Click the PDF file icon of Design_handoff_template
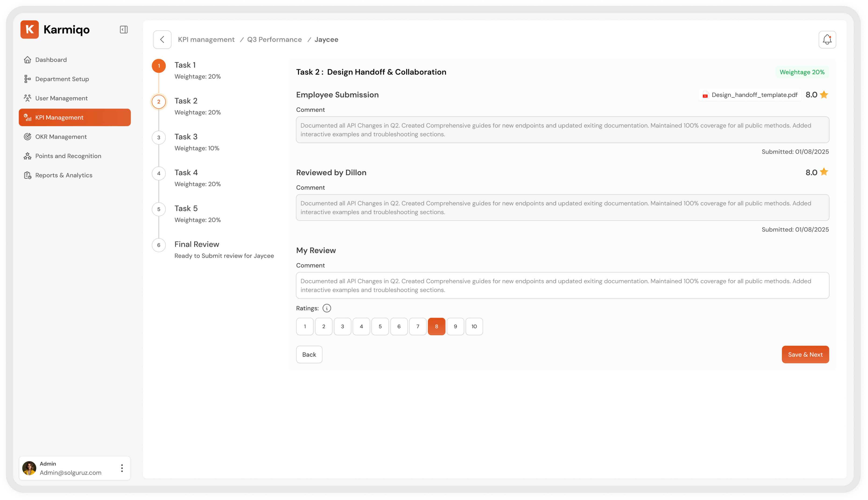This screenshot has width=868, height=500. pos(705,95)
